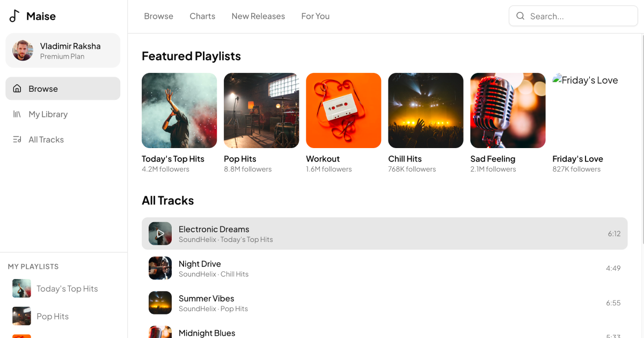
Task: Click the Sad Feeling microphone cover image
Action: click(508, 110)
